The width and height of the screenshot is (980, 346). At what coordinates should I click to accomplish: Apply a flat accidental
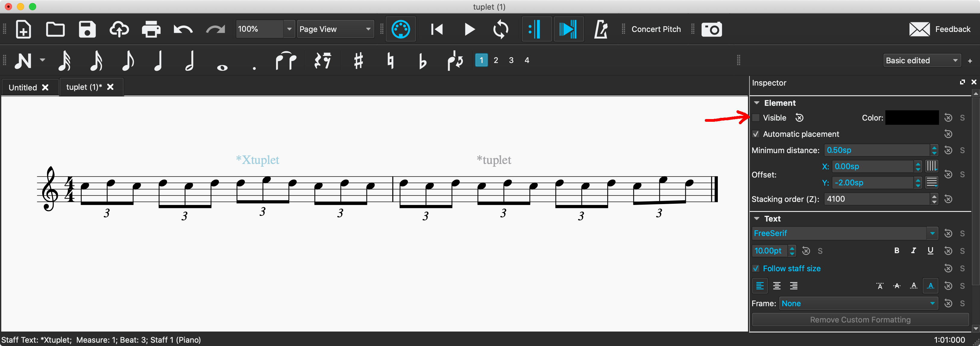(422, 60)
